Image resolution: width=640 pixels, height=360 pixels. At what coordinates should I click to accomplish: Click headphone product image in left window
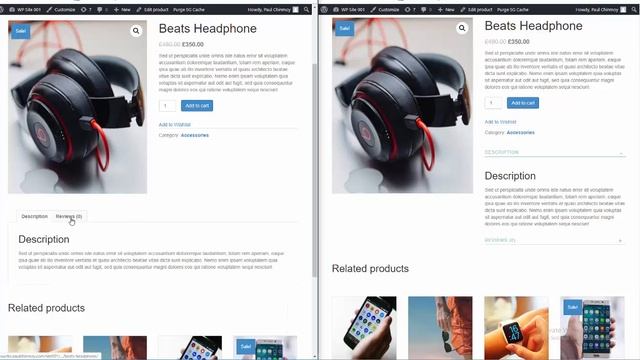(78, 107)
